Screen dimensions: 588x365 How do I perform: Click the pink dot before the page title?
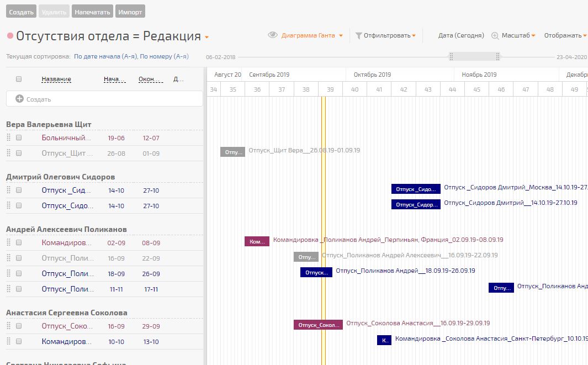(x=10, y=36)
